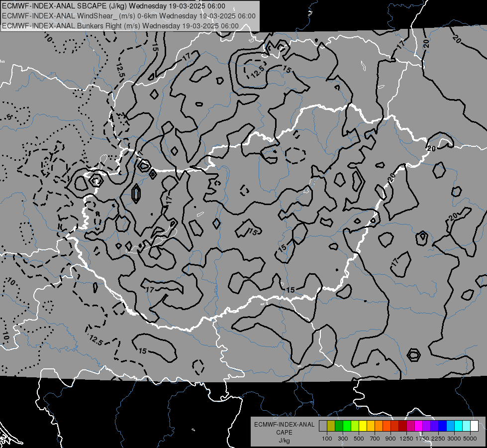Viewport: 487px width, 448px height.
Task: Click the pure yellow legend swatch
Action: coord(363,426)
